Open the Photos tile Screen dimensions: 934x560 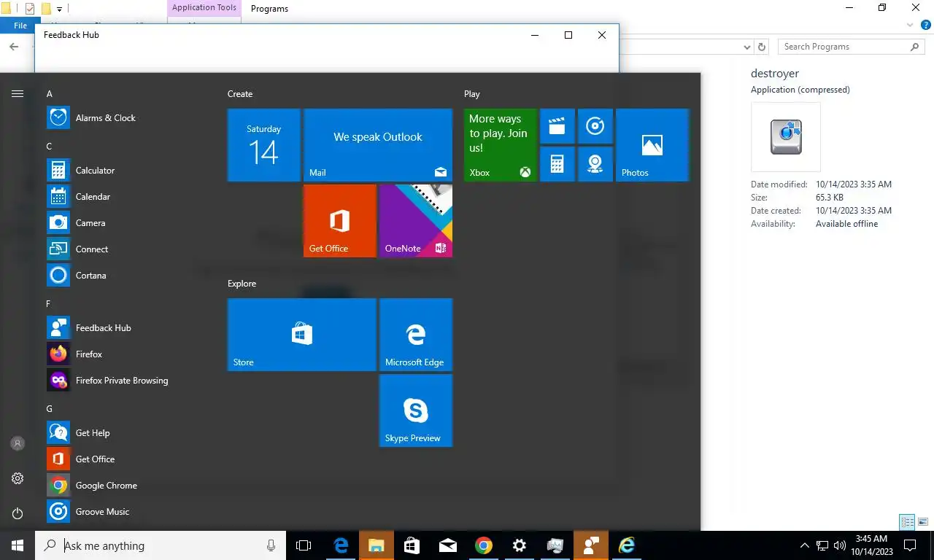(x=652, y=145)
